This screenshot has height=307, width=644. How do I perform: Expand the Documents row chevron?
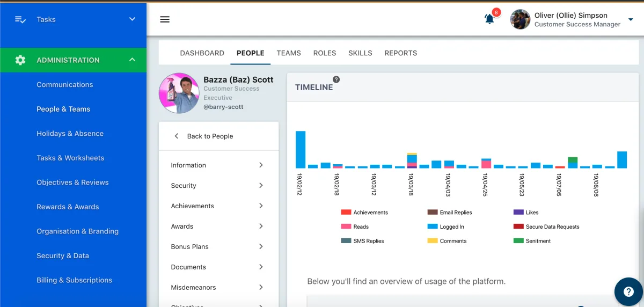261,267
